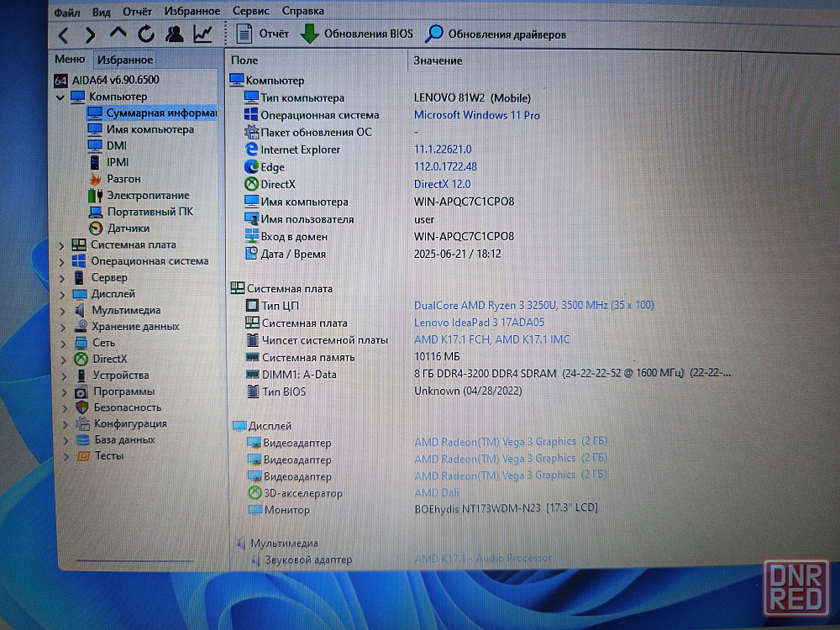Click the Forward navigation arrow

coord(90,35)
